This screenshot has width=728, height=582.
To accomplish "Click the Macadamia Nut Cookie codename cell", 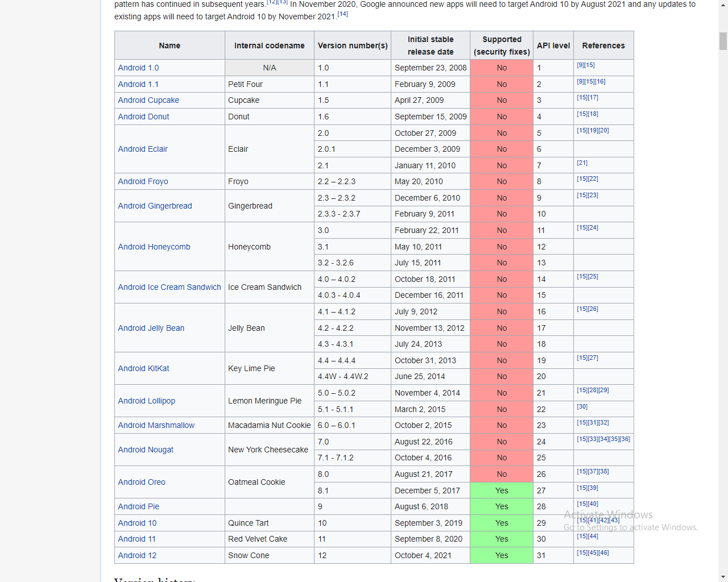I will click(x=270, y=425).
